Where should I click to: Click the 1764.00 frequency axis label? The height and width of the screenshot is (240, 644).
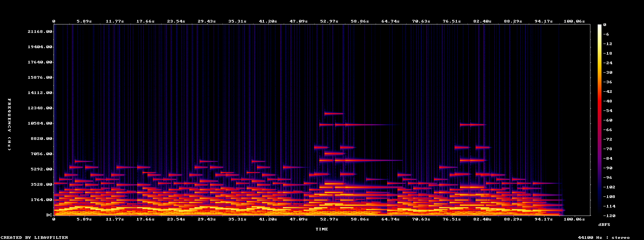click(x=41, y=200)
